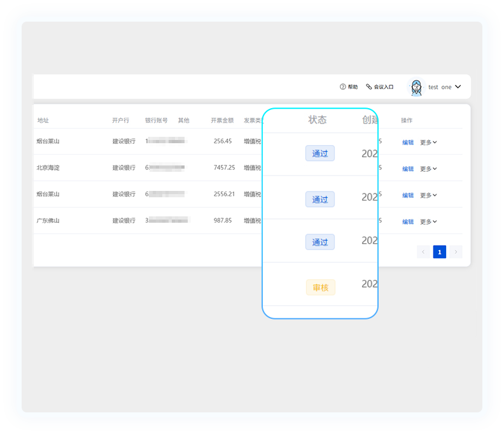Image resolution: width=504 pixels, height=434 pixels.
Task: Click the 帮助 help text
Action: pyautogui.click(x=353, y=87)
